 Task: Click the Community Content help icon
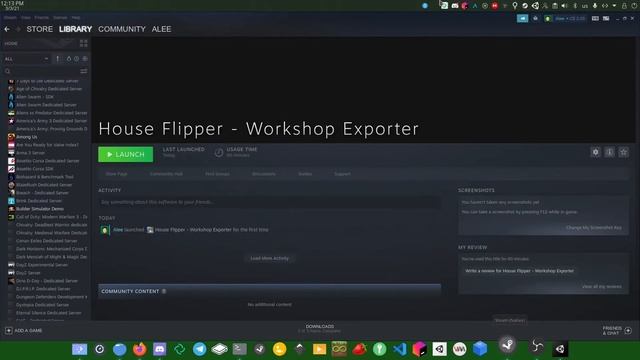[x=164, y=291]
